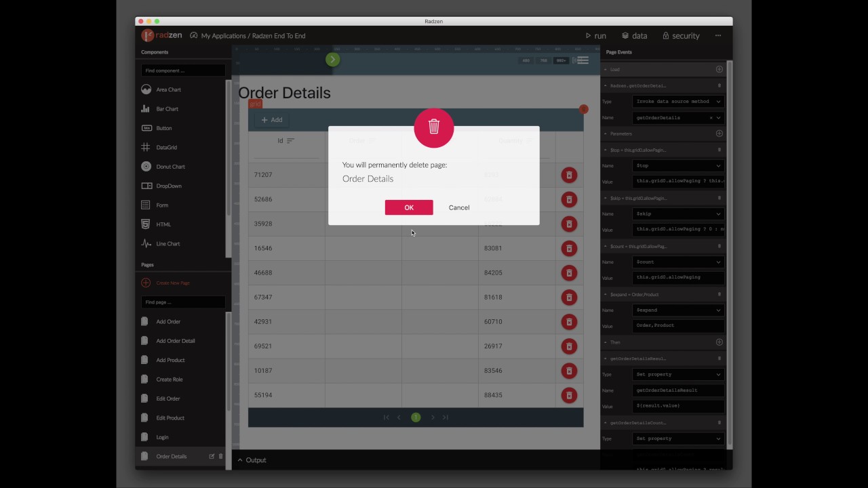This screenshot has width=868, height=488.
Task: Select the Line Chart component icon
Action: click(146, 243)
